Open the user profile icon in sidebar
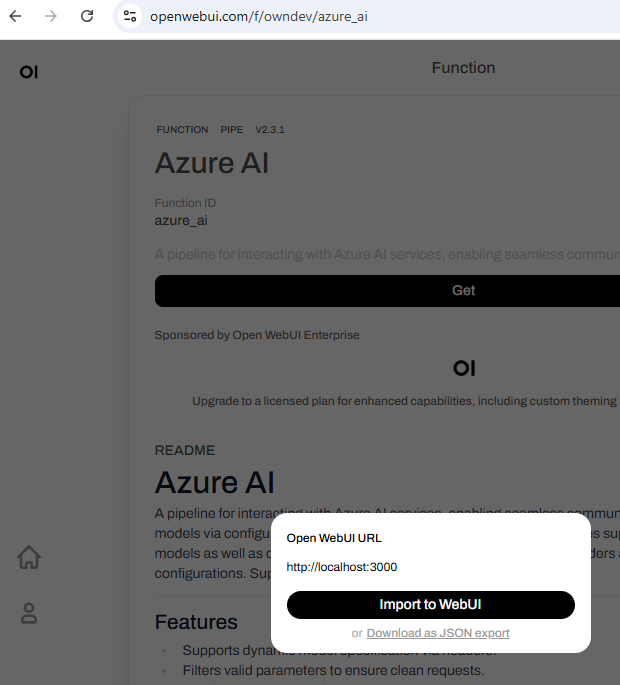 point(29,613)
